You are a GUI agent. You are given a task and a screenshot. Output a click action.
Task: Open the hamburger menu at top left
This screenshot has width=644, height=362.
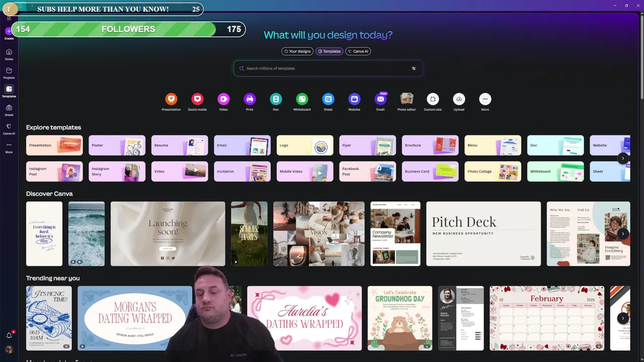tap(9, 18)
